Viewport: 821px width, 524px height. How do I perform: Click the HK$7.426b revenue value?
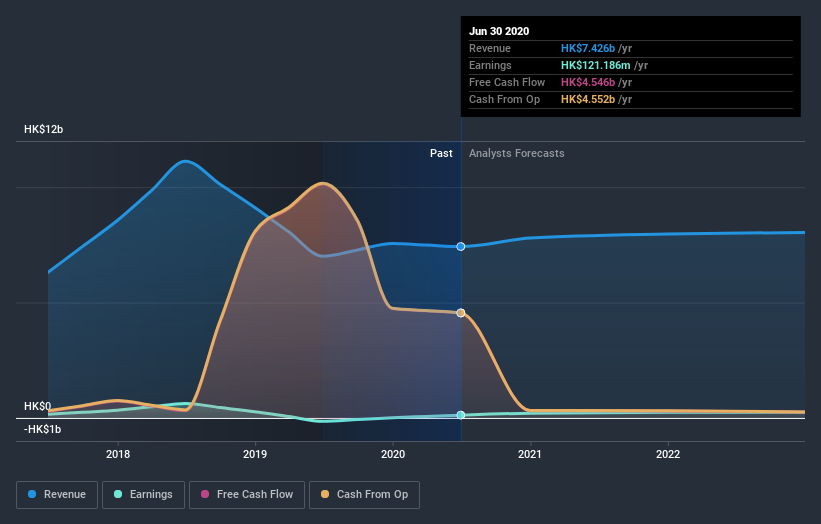pos(588,48)
